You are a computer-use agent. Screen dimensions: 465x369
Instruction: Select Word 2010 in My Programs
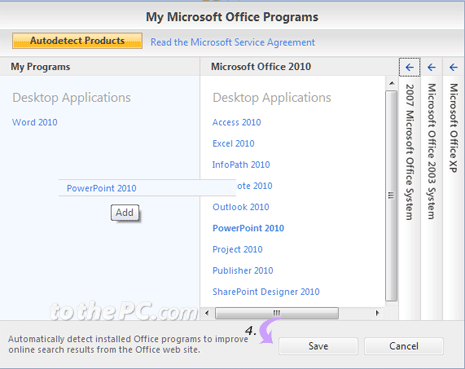(35, 122)
